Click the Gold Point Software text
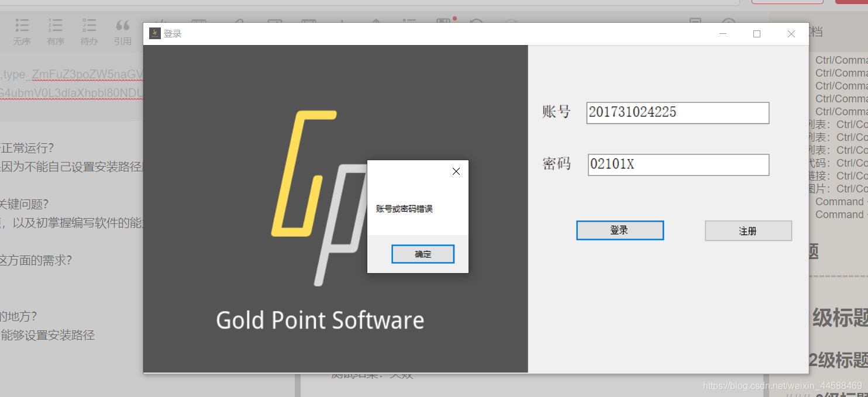This screenshot has height=397, width=868. pyautogui.click(x=320, y=320)
